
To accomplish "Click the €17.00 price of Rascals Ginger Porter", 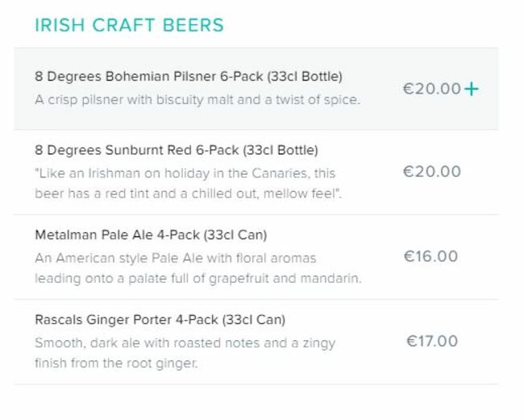I will pos(432,341).
